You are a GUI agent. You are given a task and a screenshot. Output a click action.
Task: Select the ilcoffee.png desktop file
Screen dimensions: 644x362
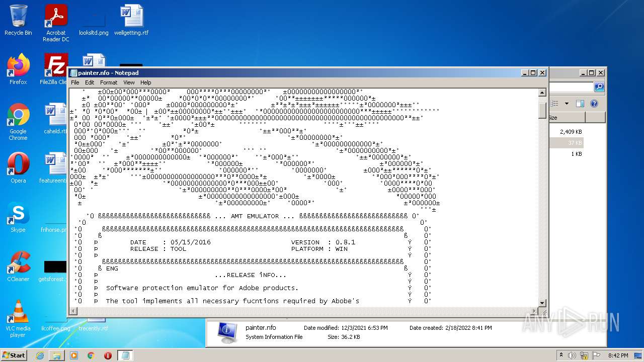pos(55,324)
